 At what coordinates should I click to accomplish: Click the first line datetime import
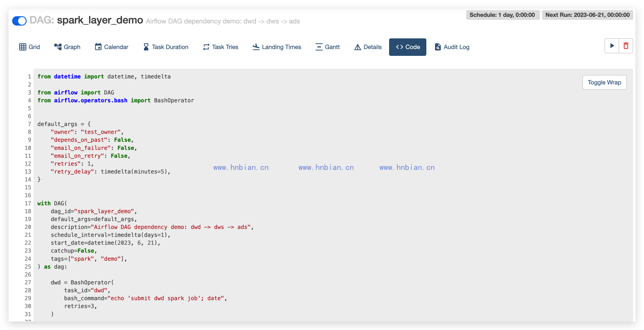tap(104, 77)
